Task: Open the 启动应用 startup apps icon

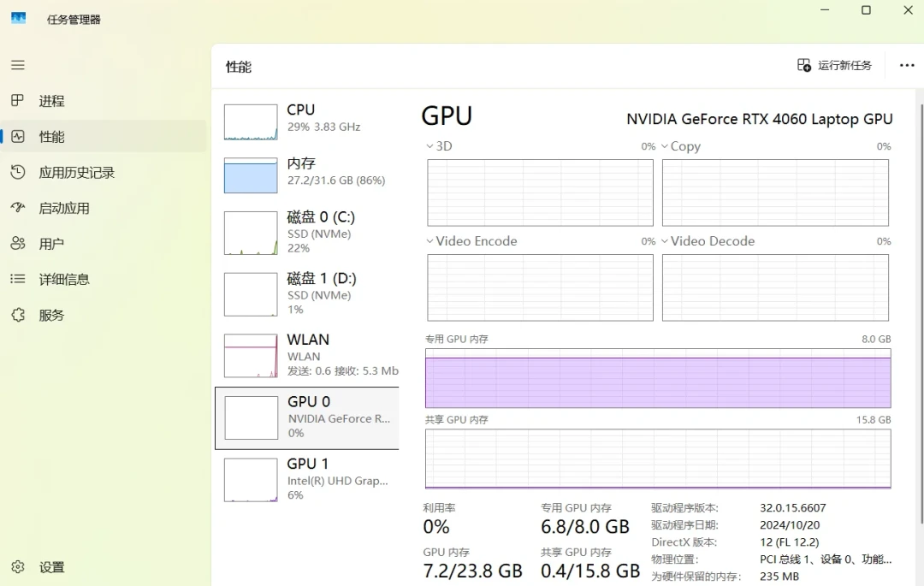Action: (18, 207)
